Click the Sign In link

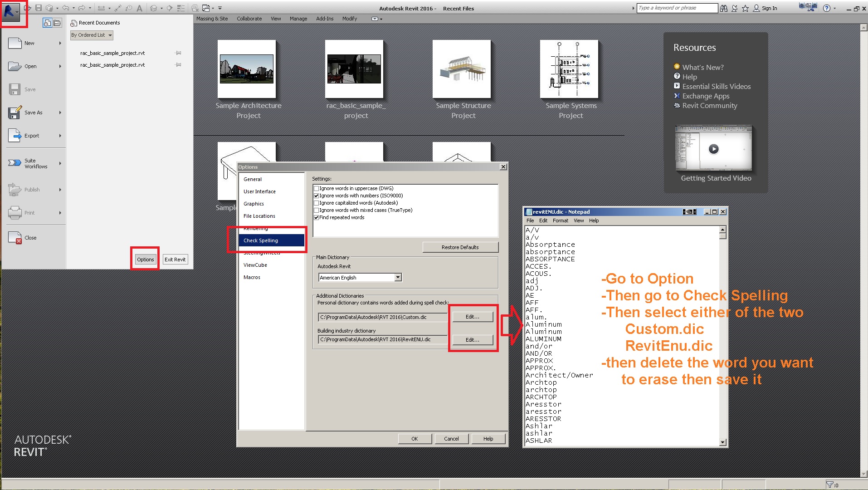click(x=769, y=8)
